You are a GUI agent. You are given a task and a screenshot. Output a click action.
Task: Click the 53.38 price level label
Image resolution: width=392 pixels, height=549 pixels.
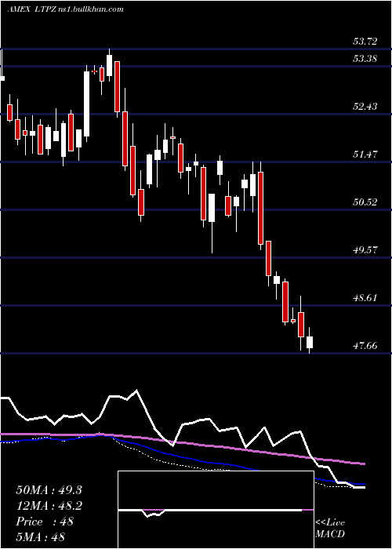point(365,59)
